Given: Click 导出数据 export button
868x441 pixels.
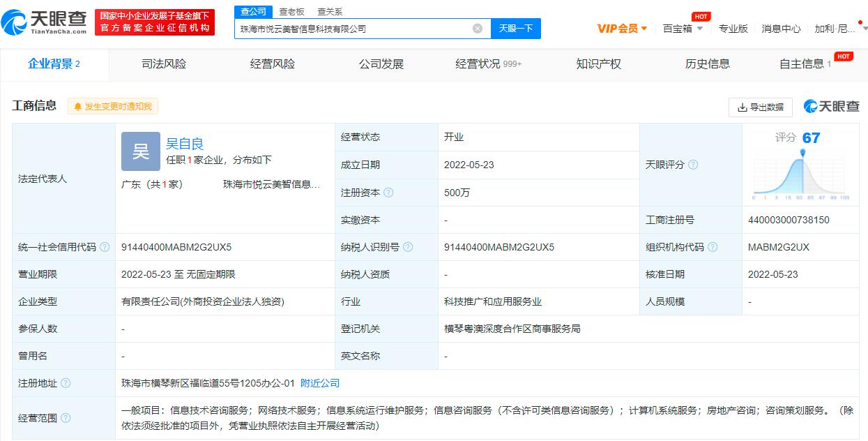Looking at the screenshot, I should 760,107.
